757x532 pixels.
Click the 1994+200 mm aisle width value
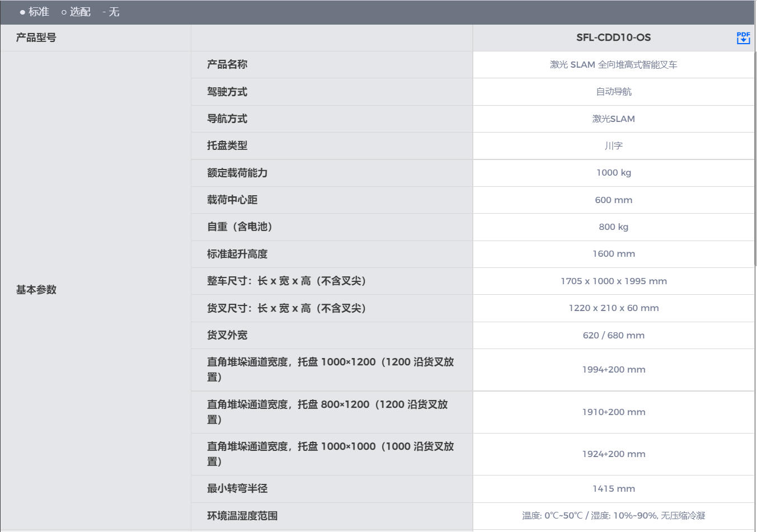pos(613,369)
